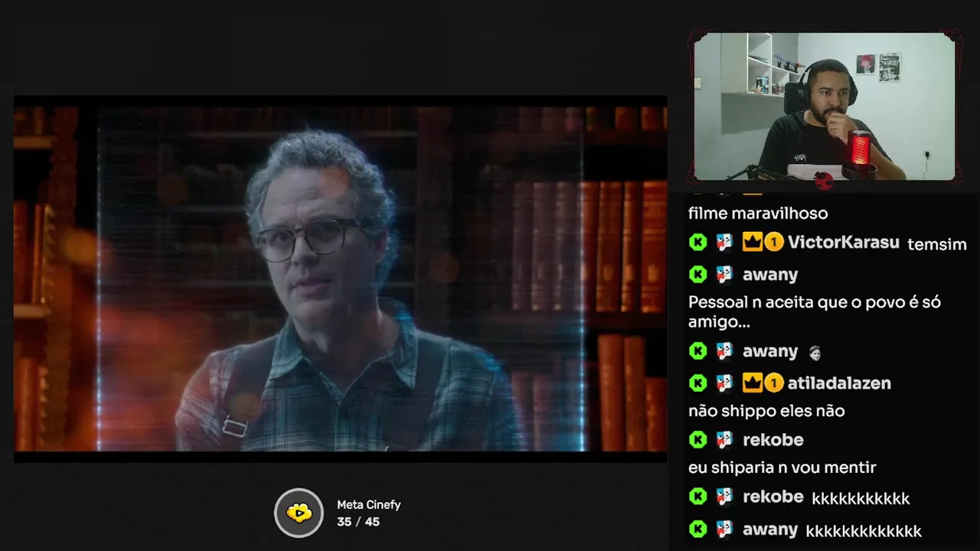Click the 'Pessoal n aceita que o povo' message
The height and width of the screenshot is (551, 980).
pyautogui.click(x=815, y=311)
